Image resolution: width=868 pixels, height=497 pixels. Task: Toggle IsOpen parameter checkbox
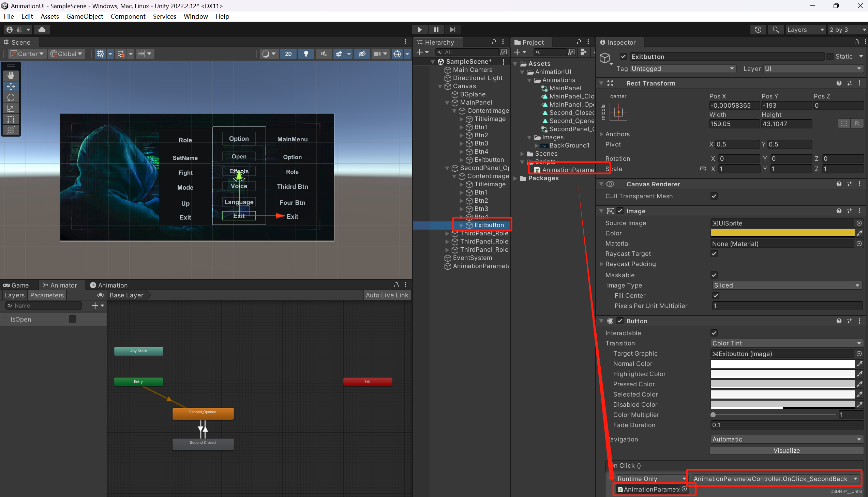click(72, 319)
